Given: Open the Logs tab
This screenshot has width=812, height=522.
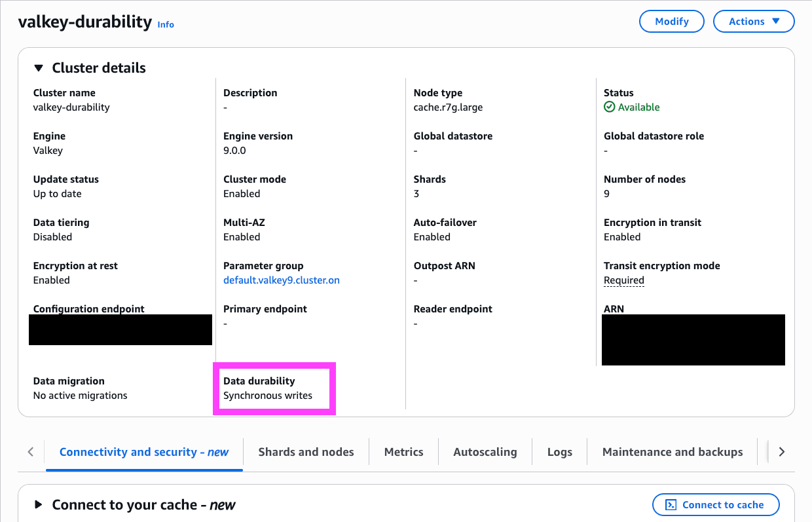Looking at the screenshot, I should [x=560, y=452].
